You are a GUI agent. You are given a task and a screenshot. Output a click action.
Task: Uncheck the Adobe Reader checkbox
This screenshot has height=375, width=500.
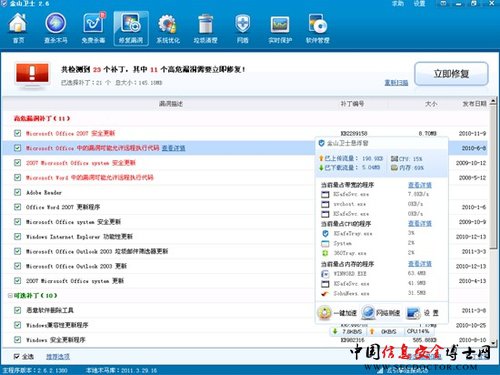(17, 192)
